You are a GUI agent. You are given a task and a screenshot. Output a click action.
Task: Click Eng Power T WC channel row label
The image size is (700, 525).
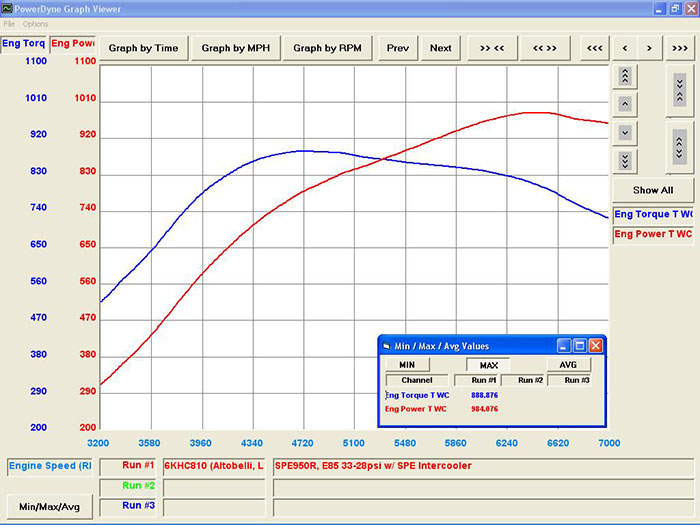coord(416,409)
